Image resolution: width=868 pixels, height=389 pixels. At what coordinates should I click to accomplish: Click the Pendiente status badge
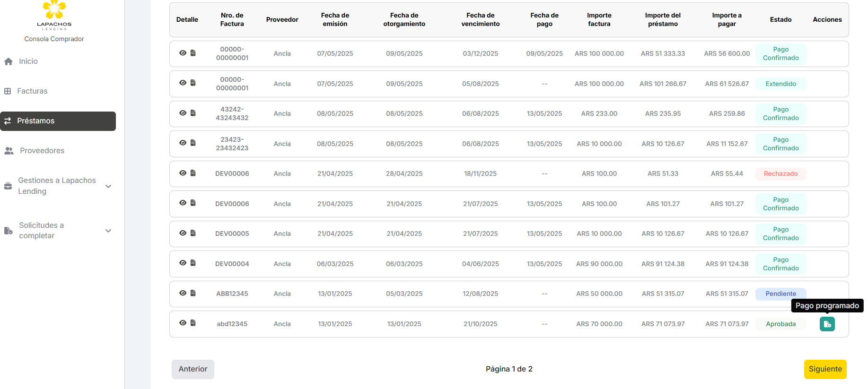pyautogui.click(x=780, y=294)
